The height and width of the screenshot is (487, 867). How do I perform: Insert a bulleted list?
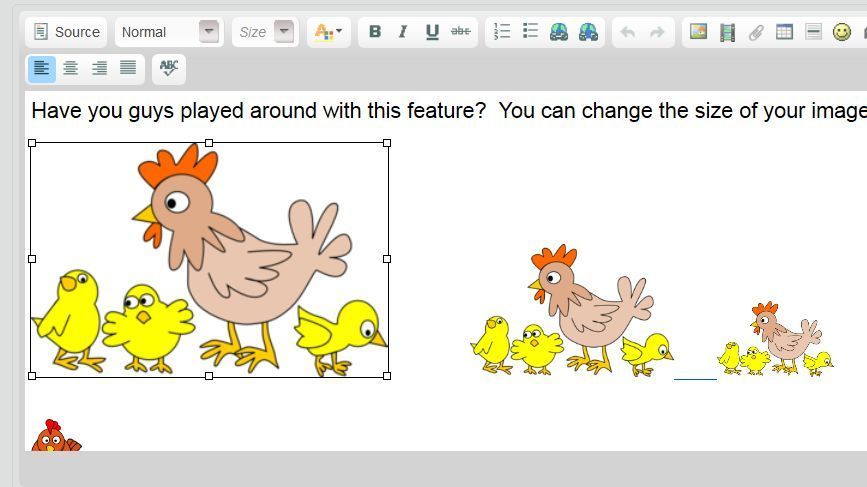[x=531, y=32]
